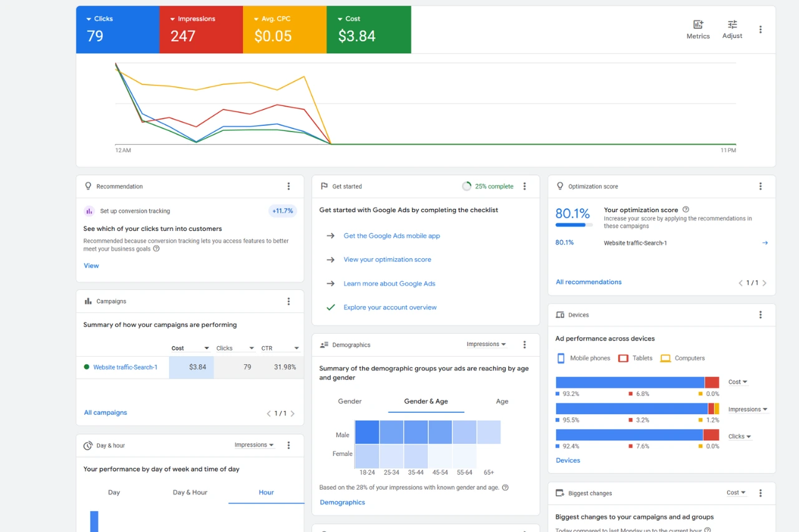Open the overview chart three-dot menu

pos(760,29)
